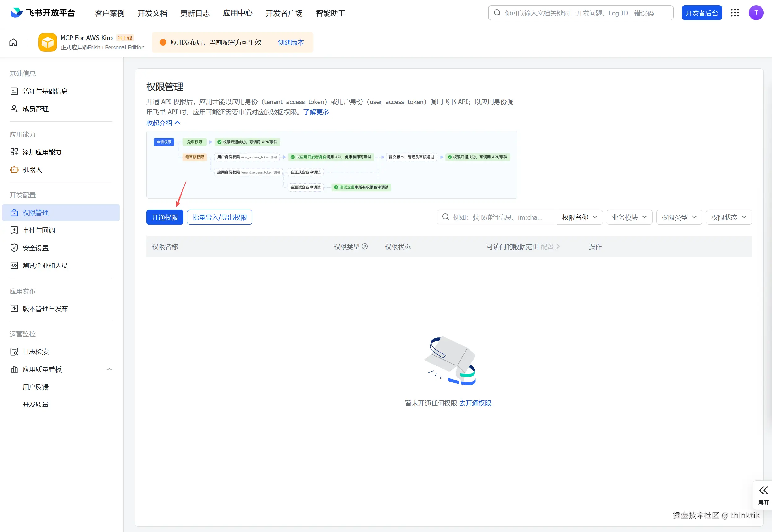The width and height of the screenshot is (772, 532).
Task: Click the 去开通权限 link
Action: pos(475,403)
